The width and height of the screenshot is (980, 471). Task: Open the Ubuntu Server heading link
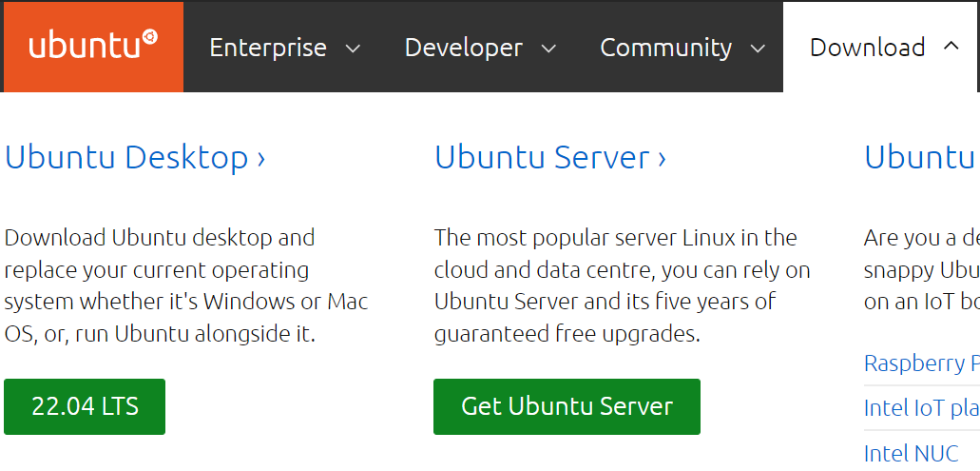pyautogui.click(x=550, y=157)
